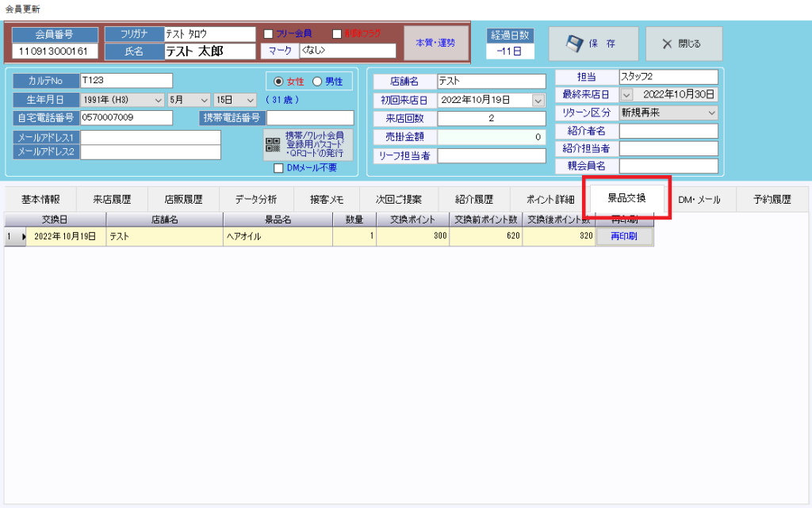Enable the フリー会員 checkbox
The image size is (812, 508).
(x=268, y=34)
